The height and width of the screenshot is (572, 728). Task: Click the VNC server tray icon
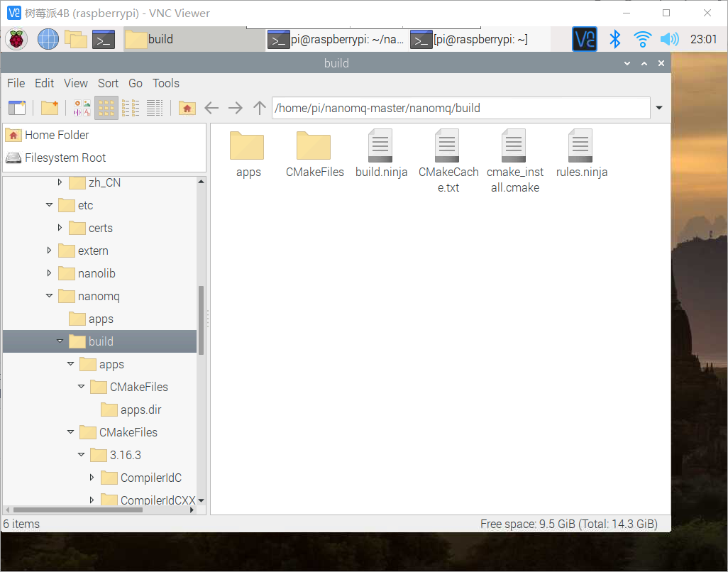click(x=585, y=39)
